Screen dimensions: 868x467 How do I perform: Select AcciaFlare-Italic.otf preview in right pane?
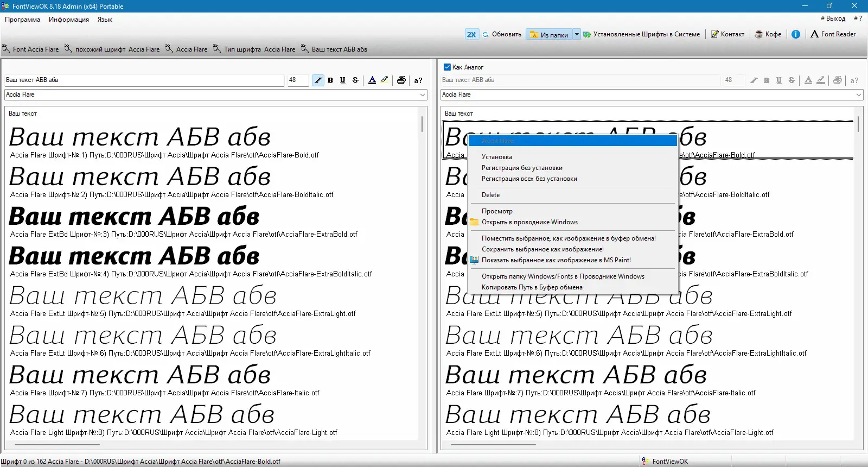(x=576, y=376)
